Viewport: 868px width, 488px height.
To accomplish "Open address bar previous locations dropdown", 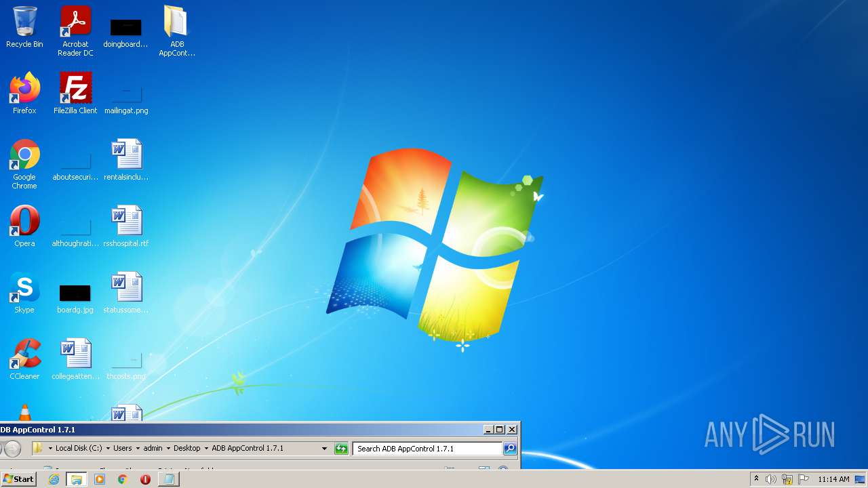I will coord(324,449).
